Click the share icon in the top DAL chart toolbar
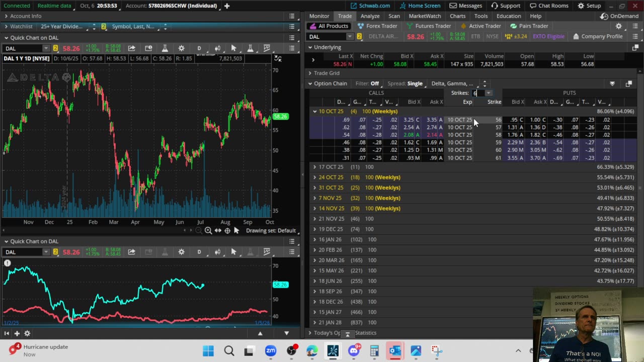This screenshot has width=644, height=362. 131,48
